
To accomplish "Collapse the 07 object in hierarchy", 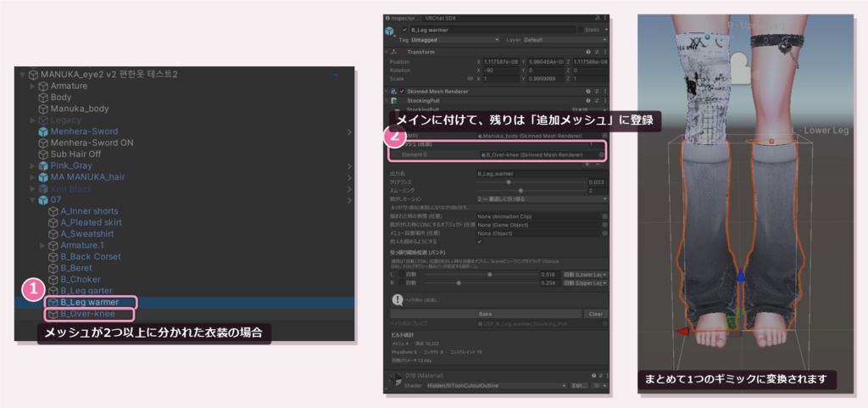I will pyautogui.click(x=33, y=200).
